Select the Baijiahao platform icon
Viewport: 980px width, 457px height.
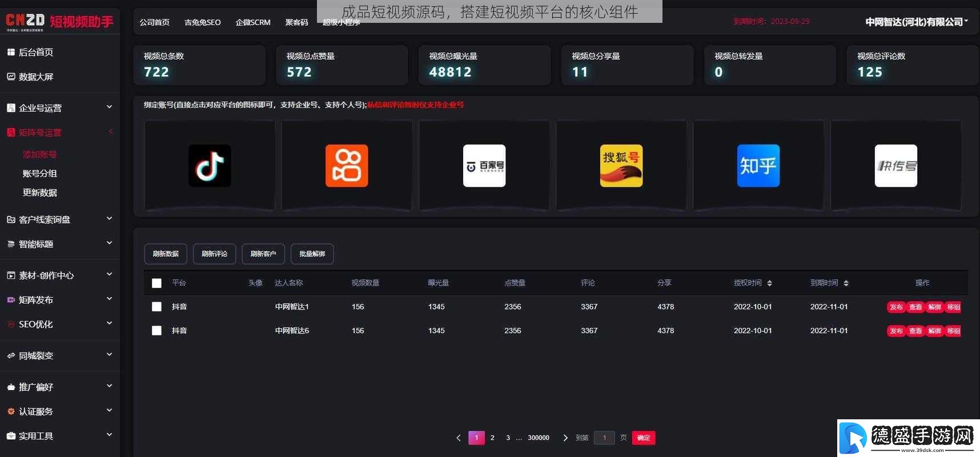click(484, 166)
